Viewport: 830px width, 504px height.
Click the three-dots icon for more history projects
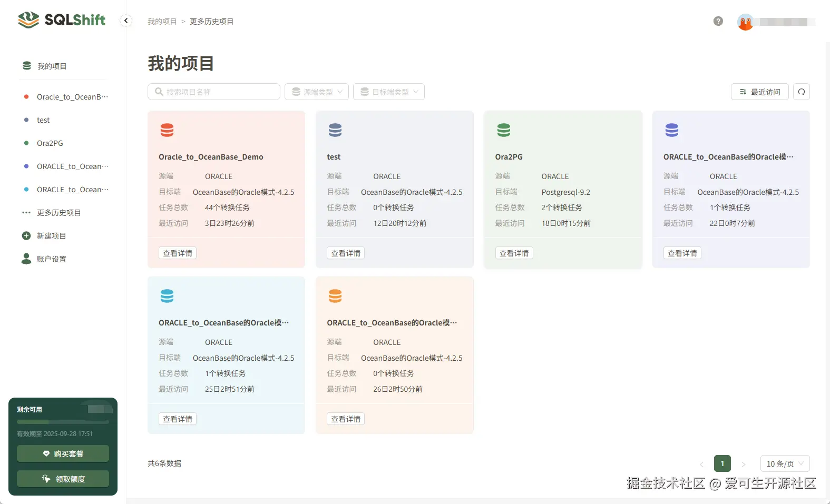26,213
